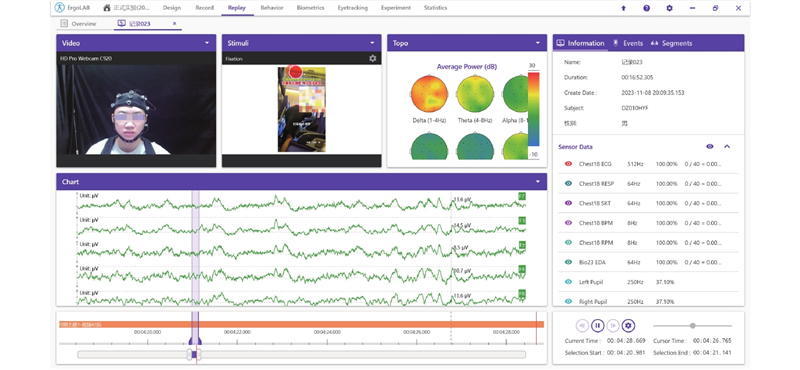This screenshot has width=800, height=370.
Task: Click the playback settings gear icon
Action: point(628,326)
